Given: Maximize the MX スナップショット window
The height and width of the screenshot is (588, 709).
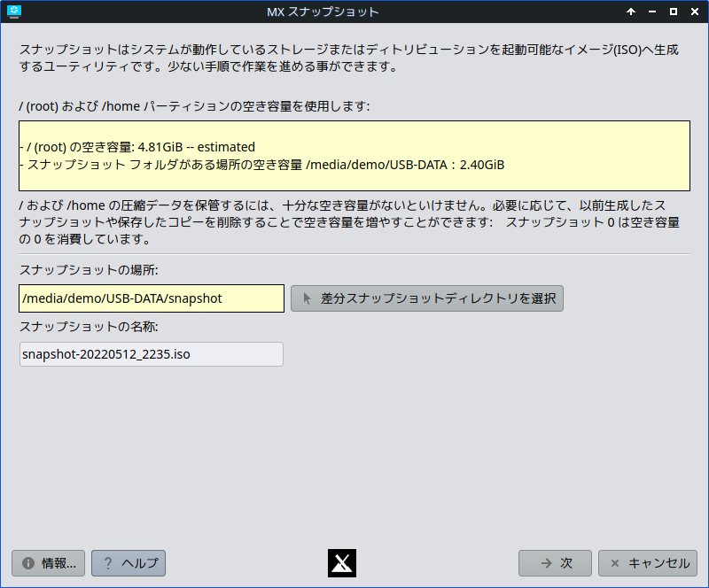Looking at the screenshot, I should (674, 12).
